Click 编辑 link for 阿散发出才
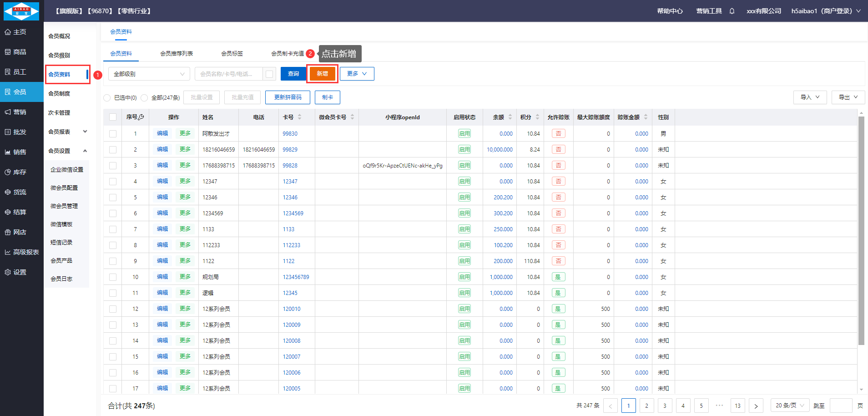868x416 pixels. [x=162, y=133]
